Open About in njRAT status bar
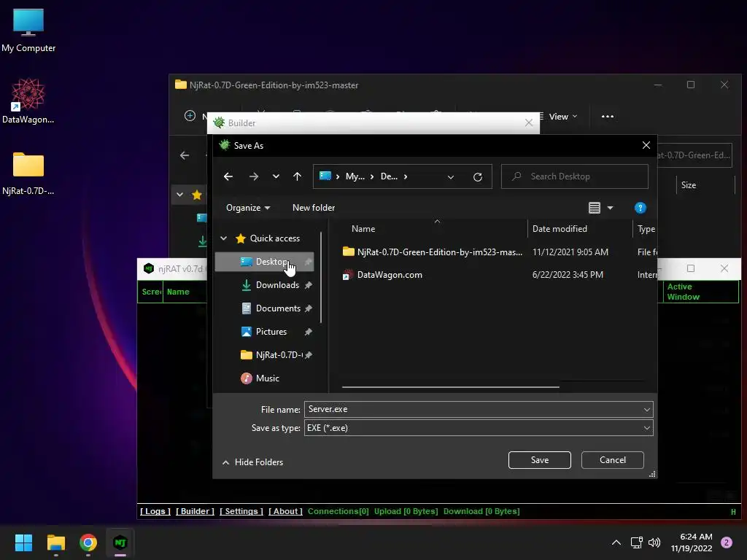Screen dimensions: 747x560 pos(285,511)
